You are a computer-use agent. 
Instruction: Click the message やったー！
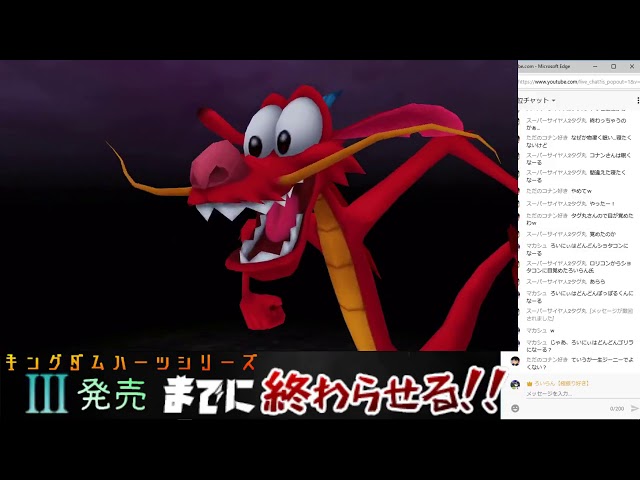point(602,203)
